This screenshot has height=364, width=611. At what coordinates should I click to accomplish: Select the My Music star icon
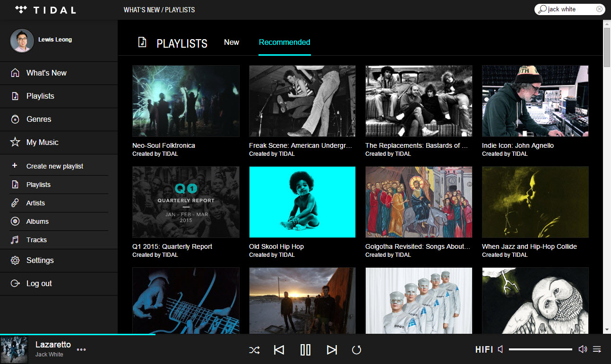tap(15, 142)
